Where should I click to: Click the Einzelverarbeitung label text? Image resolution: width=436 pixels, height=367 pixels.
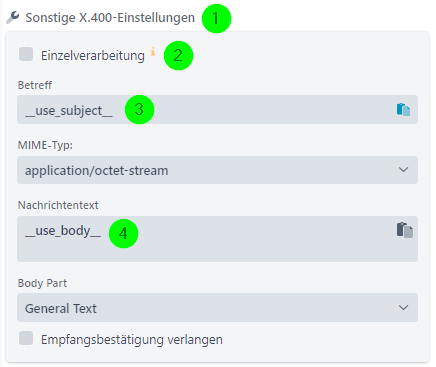[93, 56]
